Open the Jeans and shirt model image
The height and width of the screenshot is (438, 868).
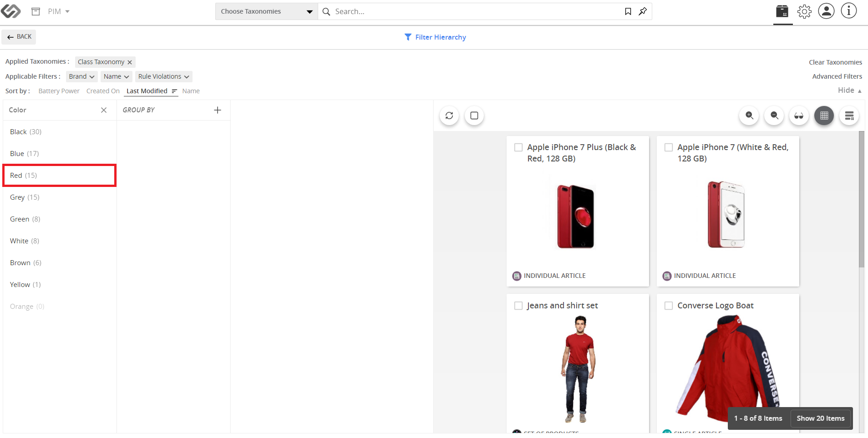(578, 369)
